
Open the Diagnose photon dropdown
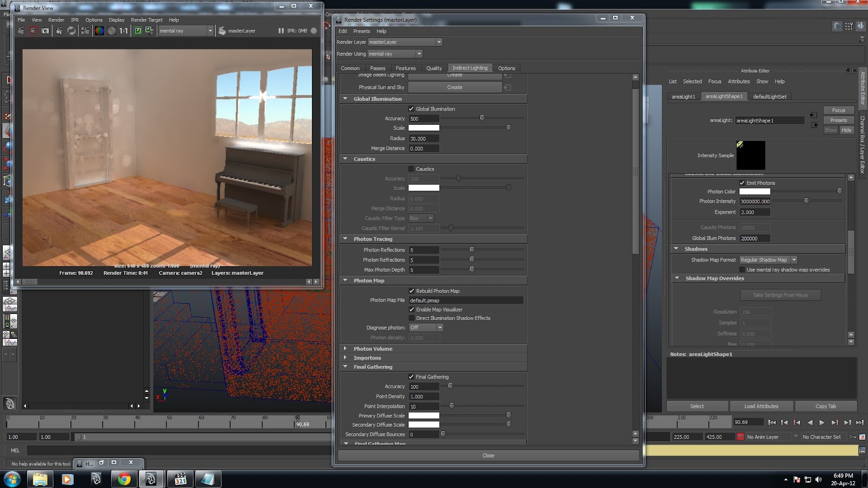click(426, 328)
